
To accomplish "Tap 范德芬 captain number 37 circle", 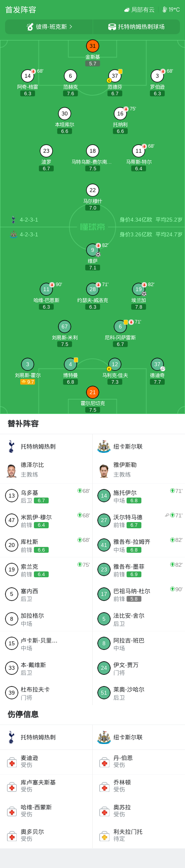I will (115, 76).
